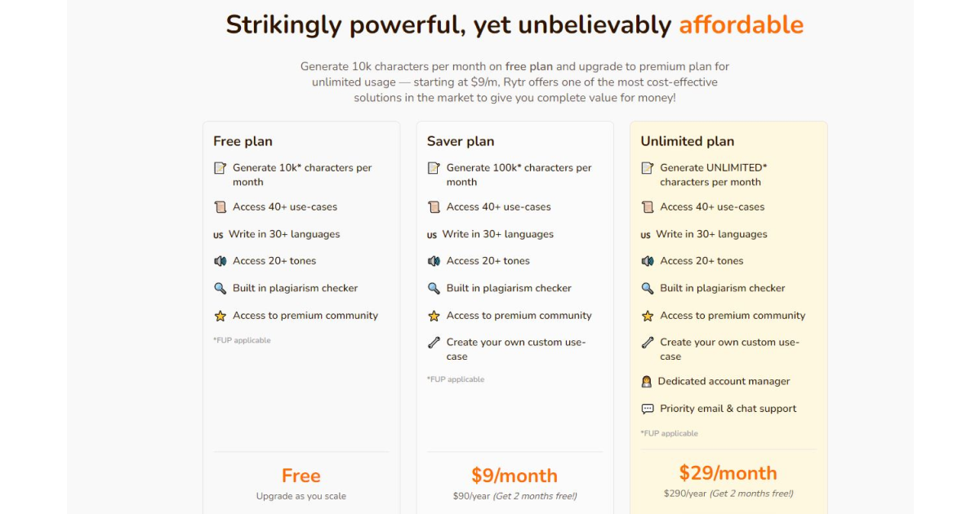Click the orange Free price label

click(301, 476)
